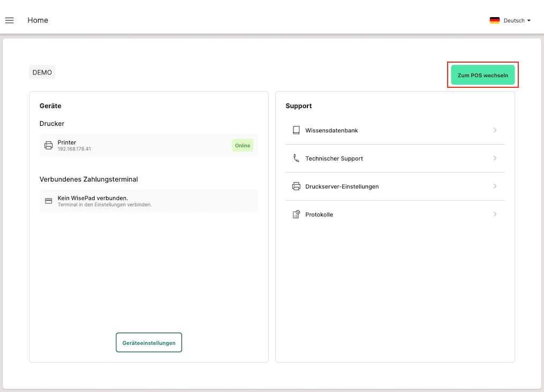Open the Wissensdatenbank support entry
Screen dimensions: 544x392
331,130
